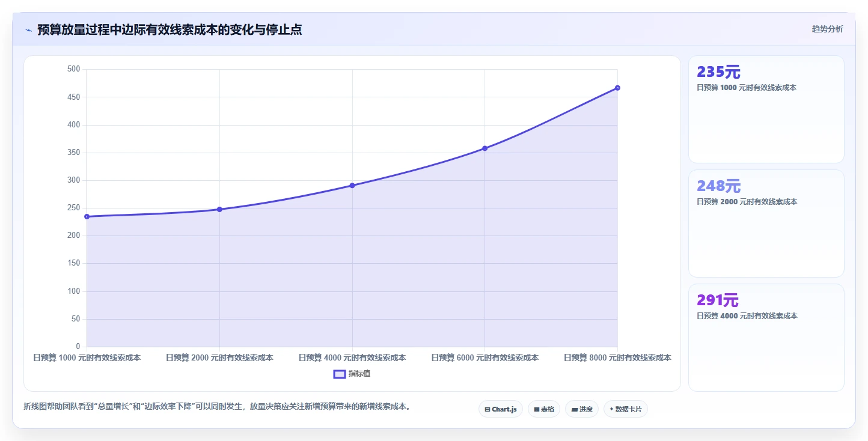This screenshot has height=441, width=868.
Task: Click the x-axis label 日预算 2000 元时有效线索成本
Action: tap(219, 357)
